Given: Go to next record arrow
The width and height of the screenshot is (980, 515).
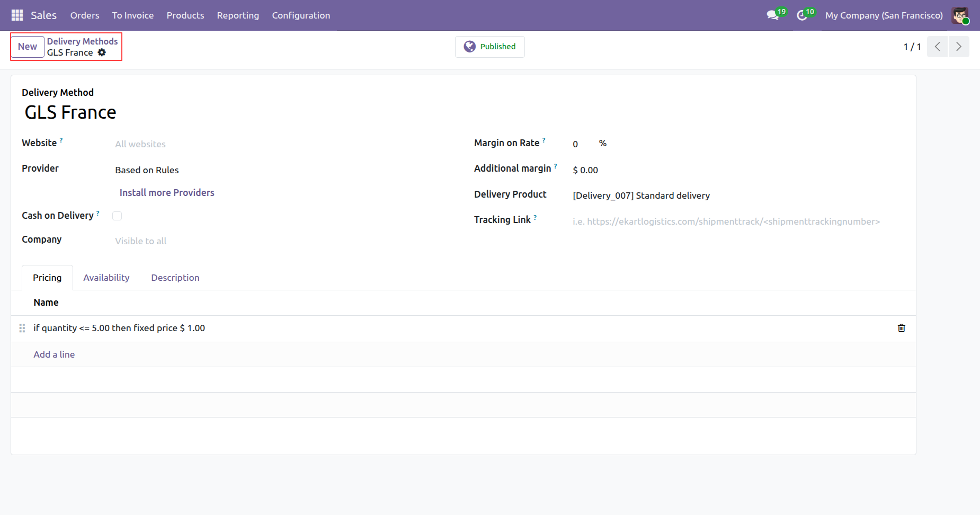Looking at the screenshot, I should pos(958,47).
